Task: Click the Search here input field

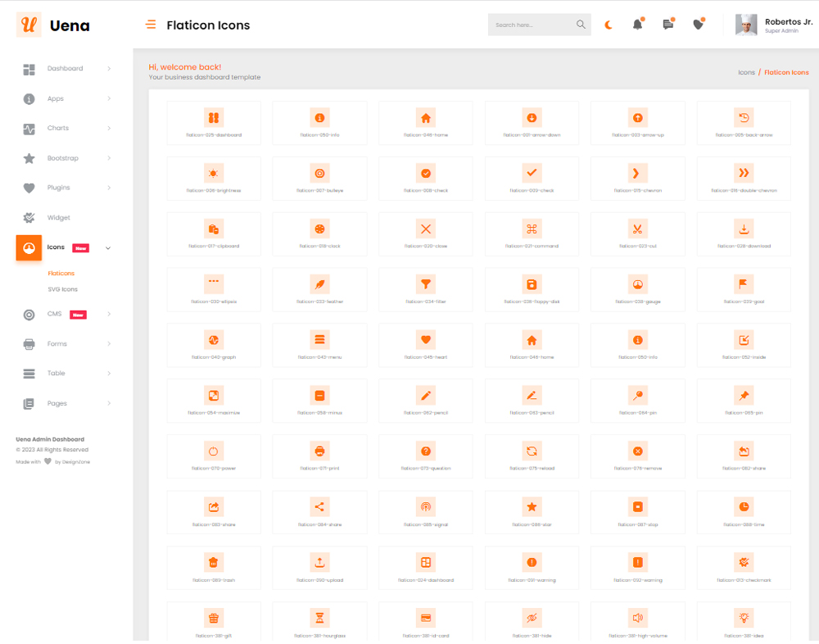Action: click(x=532, y=25)
